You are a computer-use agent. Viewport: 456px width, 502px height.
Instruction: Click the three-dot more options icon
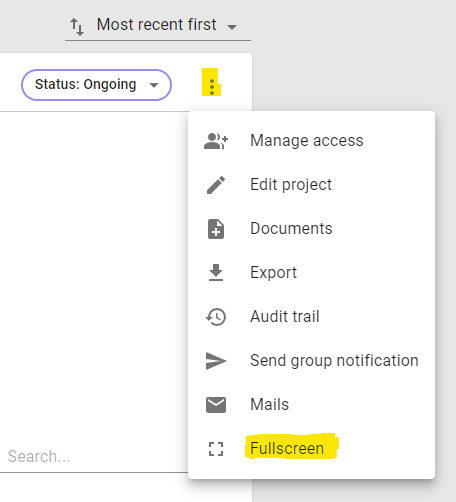pos(212,87)
